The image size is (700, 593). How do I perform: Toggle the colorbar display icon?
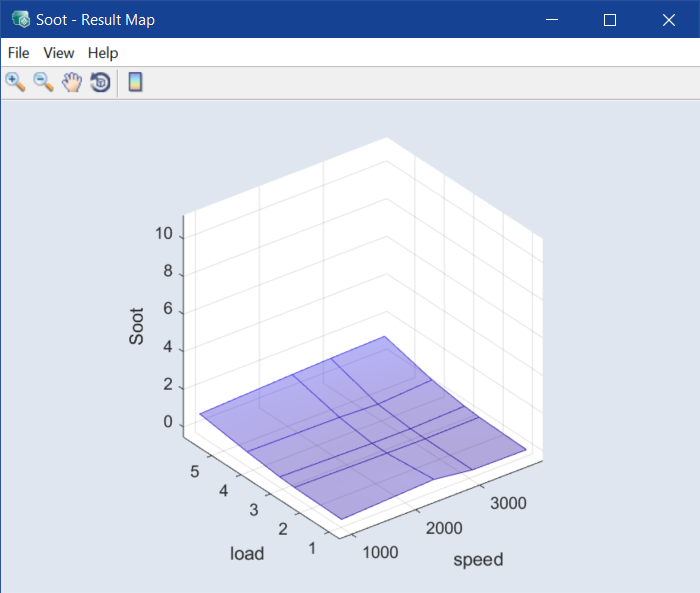[x=135, y=82]
